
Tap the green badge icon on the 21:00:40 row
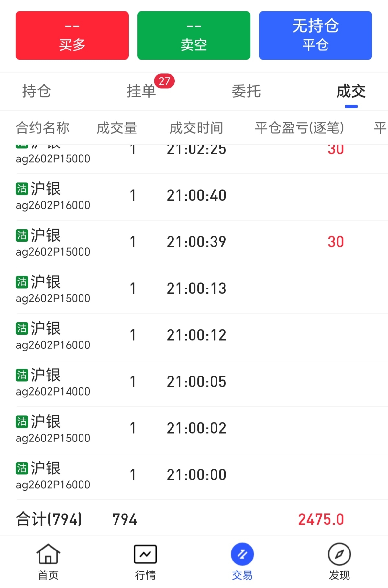coord(22,189)
